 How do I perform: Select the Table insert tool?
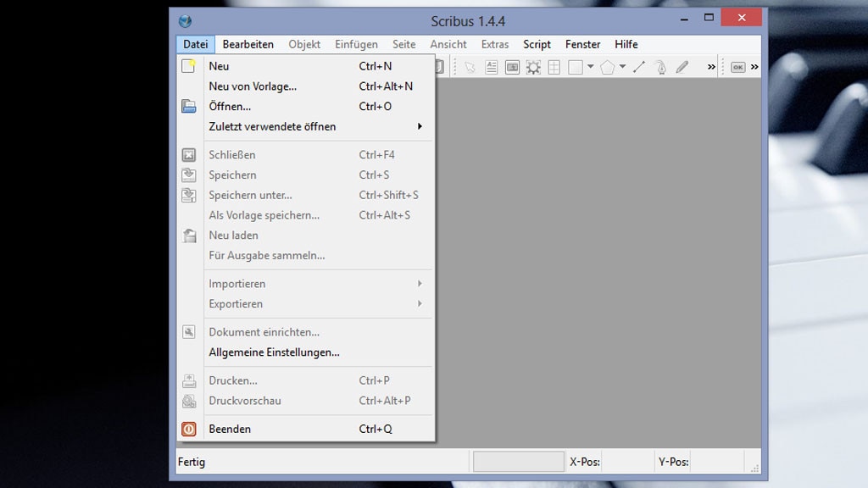coord(554,68)
